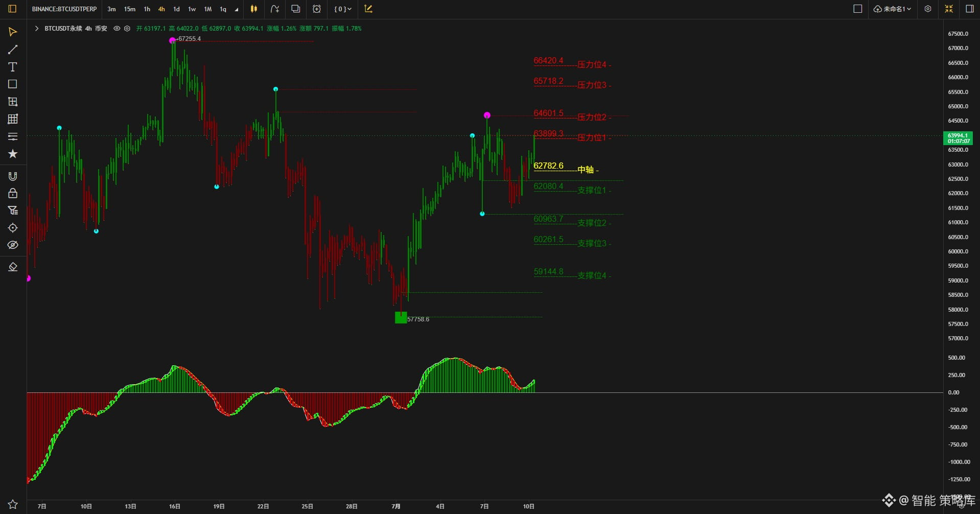The width and height of the screenshot is (980, 514).
Task: Select the trend line drawing tool
Action: [13, 50]
